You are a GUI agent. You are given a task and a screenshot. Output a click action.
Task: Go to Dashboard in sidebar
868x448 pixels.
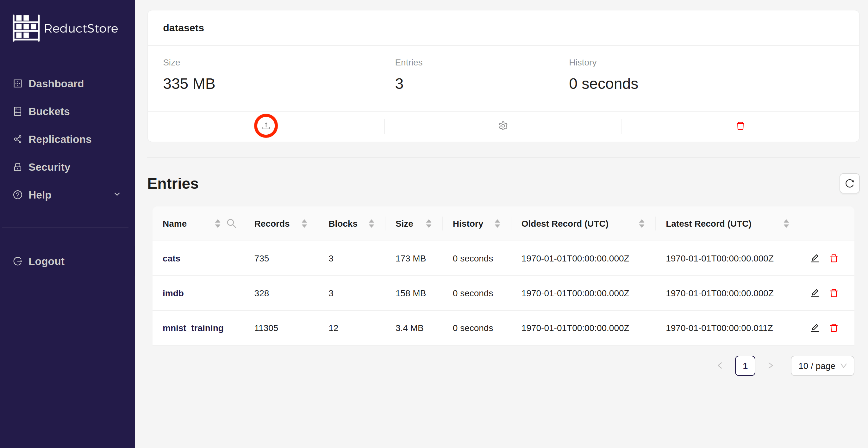pyautogui.click(x=56, y=83)
